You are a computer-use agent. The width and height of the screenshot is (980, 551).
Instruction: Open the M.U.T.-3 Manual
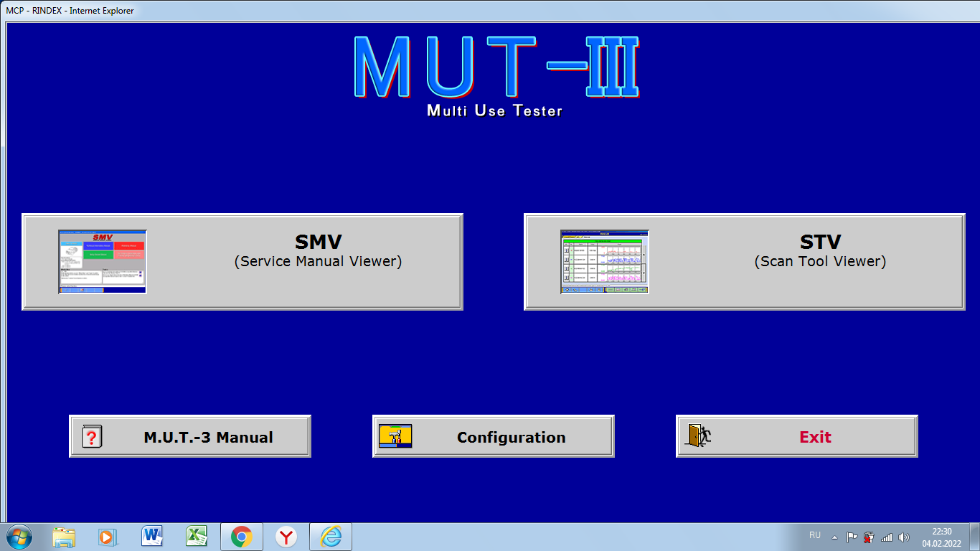(x=208, y=437)
